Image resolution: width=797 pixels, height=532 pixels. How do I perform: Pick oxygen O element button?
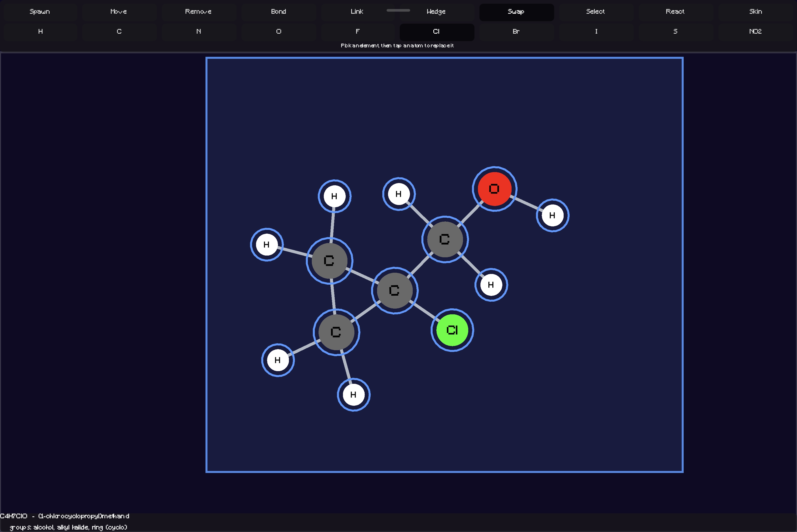(x=278, y=32)
